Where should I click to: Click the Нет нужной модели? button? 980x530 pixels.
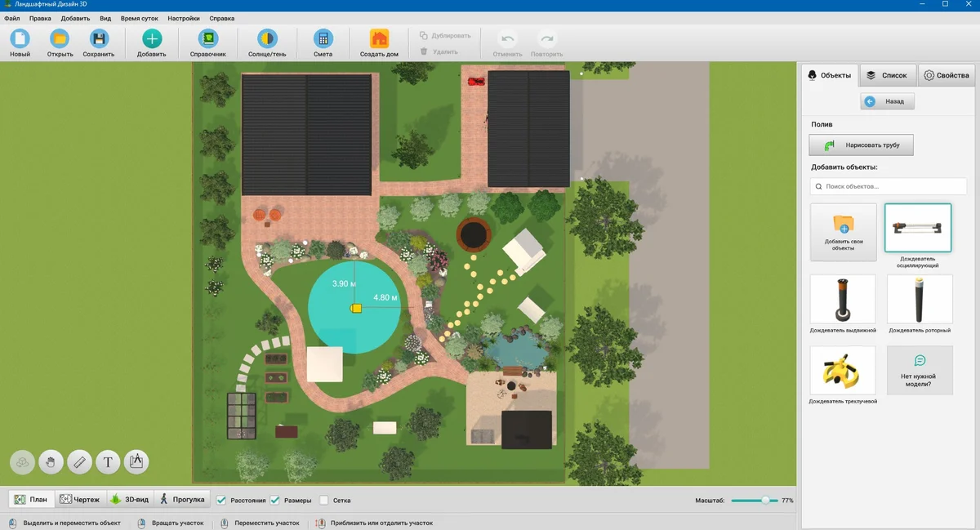(x=920, y=371)
